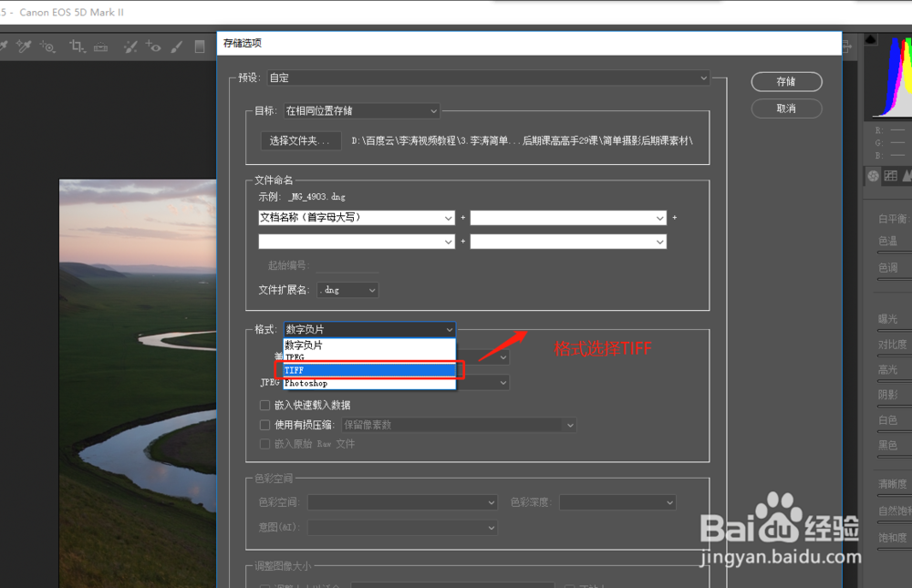The image size is (912, 588).
Task: Toggle 嵌入原始 Raw 文件 checkbox
Action: click(x=264, y=444)
